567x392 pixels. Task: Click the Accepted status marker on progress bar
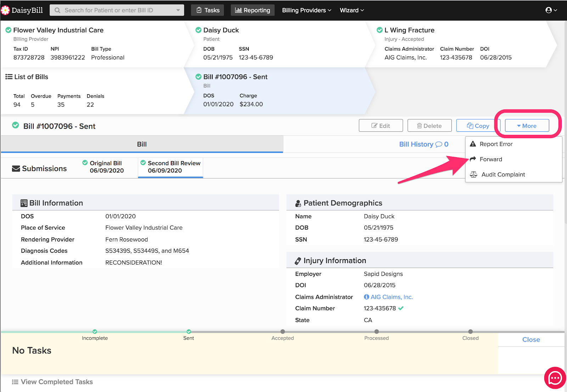pos(282,332)
